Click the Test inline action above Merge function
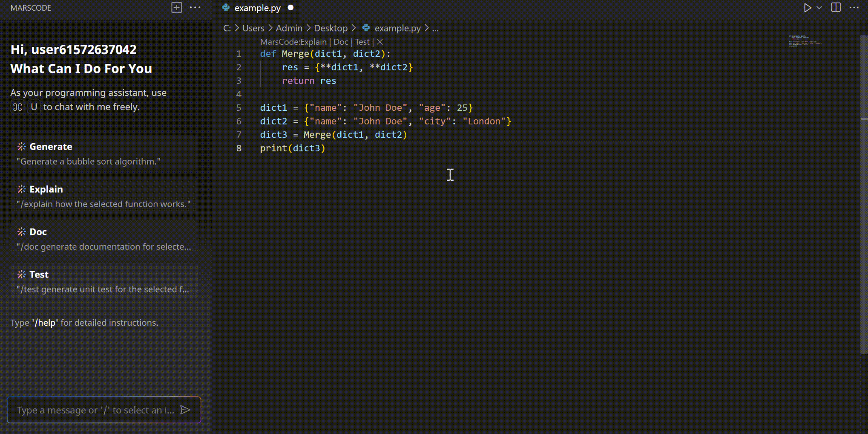This screenshot has width=868, height=434. pos(362,42)
